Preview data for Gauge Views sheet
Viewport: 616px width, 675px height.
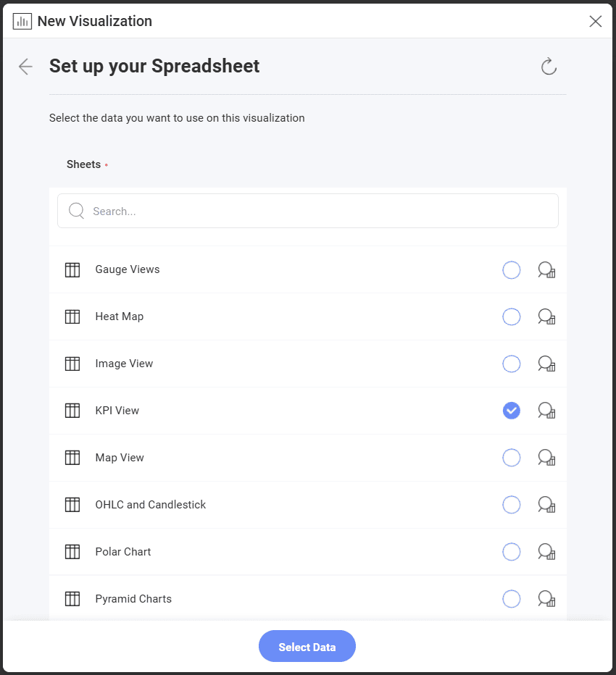(x=546, y=270)
